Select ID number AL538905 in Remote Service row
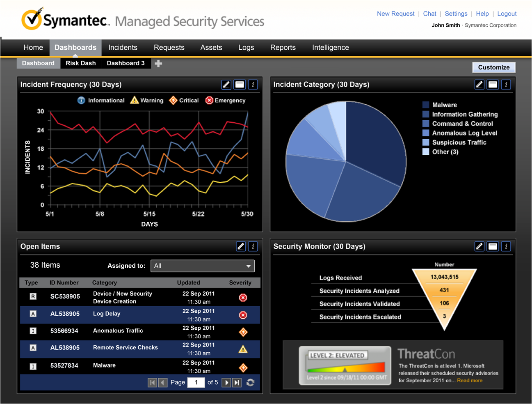532x404 pixels. tap(65, 348)
